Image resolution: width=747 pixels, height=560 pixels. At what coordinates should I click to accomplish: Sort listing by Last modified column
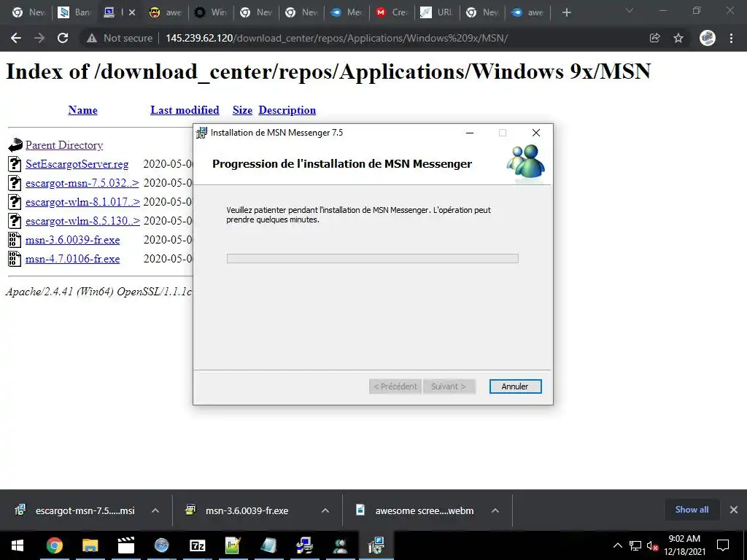tap(185, 110)
